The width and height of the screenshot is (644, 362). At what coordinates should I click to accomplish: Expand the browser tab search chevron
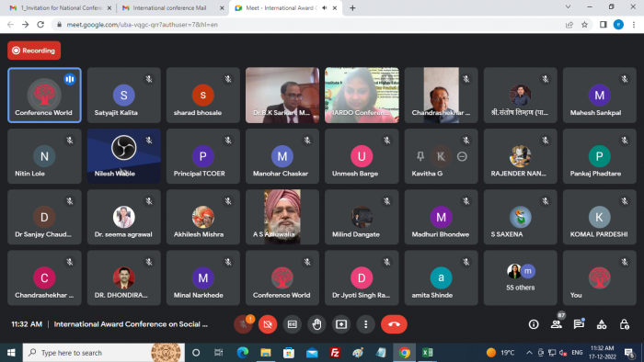click(x=568, y=7)
